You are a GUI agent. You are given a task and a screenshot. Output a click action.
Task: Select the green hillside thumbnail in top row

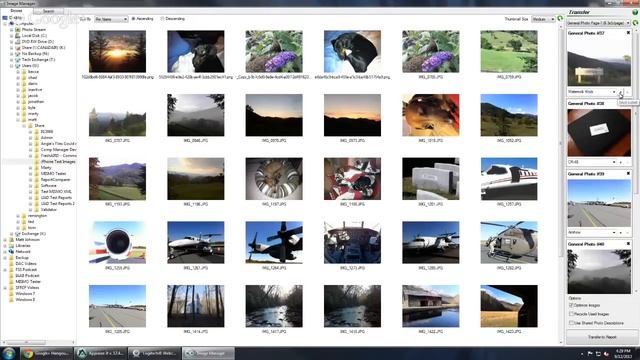[509, 52]
